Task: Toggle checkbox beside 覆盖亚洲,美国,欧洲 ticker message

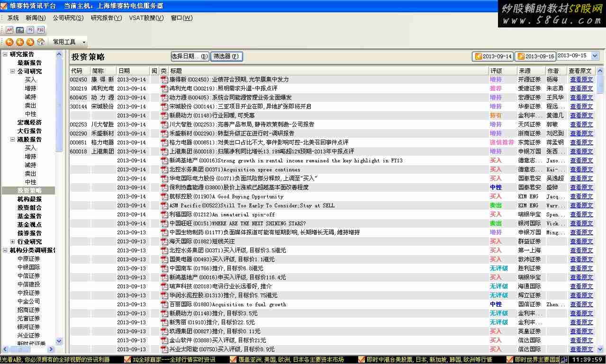Action: point(233,360)
